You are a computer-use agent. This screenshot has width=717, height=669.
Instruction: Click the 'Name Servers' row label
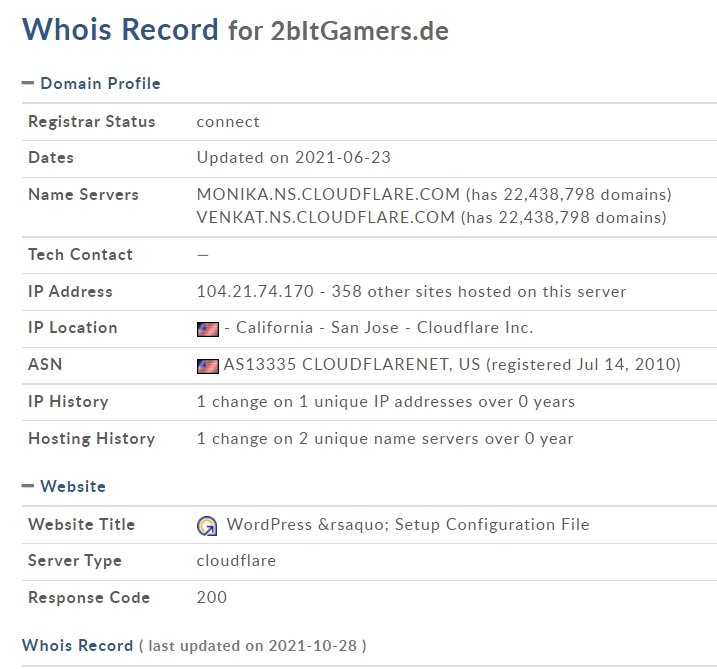[x=83, y=194]
